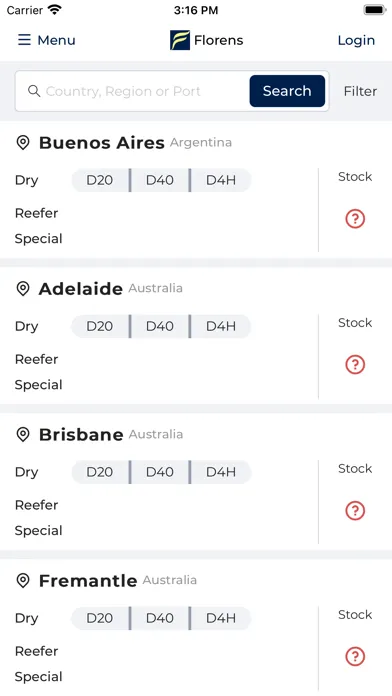The height and width of the screenshot is (696, 392).
Task: Select D4H under Brisbane Dry
Action: [221, 472]
